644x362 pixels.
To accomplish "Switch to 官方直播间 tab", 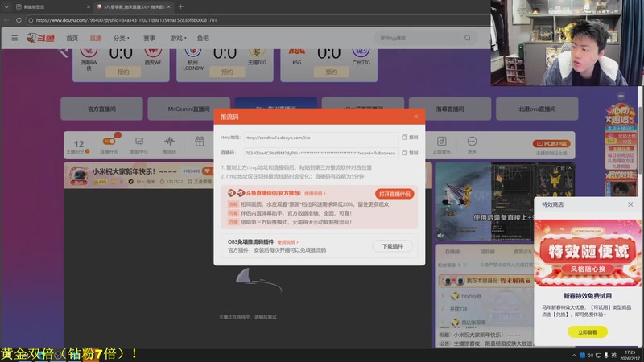I will (x=102, y=109).
